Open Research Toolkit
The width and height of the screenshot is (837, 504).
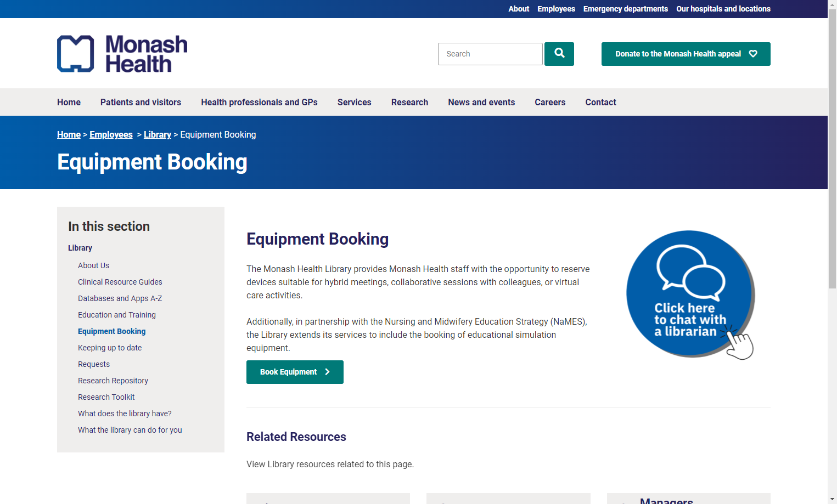tap(106, 397)
